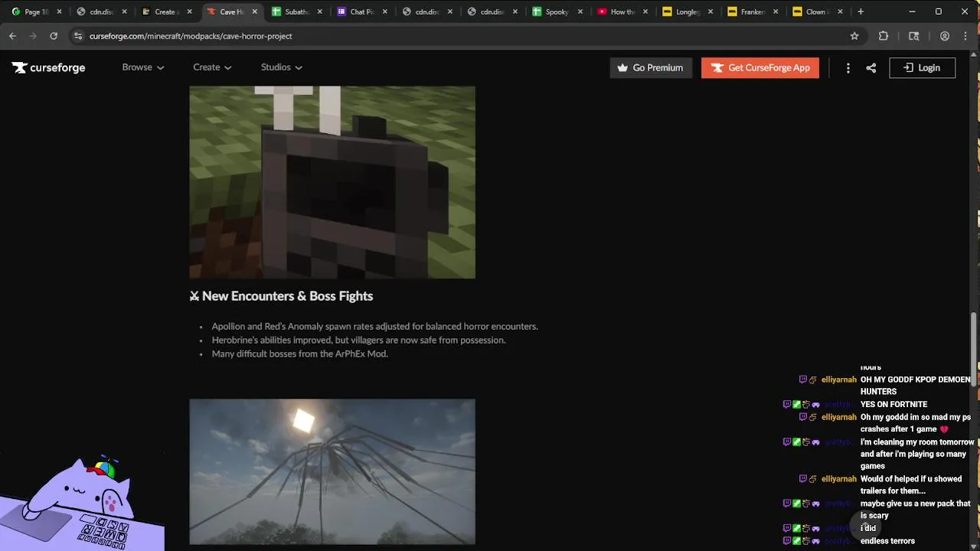The width and height of the screenshot is (980, 551).
Task: Close the Clown tab
Action: coord(841,11)
